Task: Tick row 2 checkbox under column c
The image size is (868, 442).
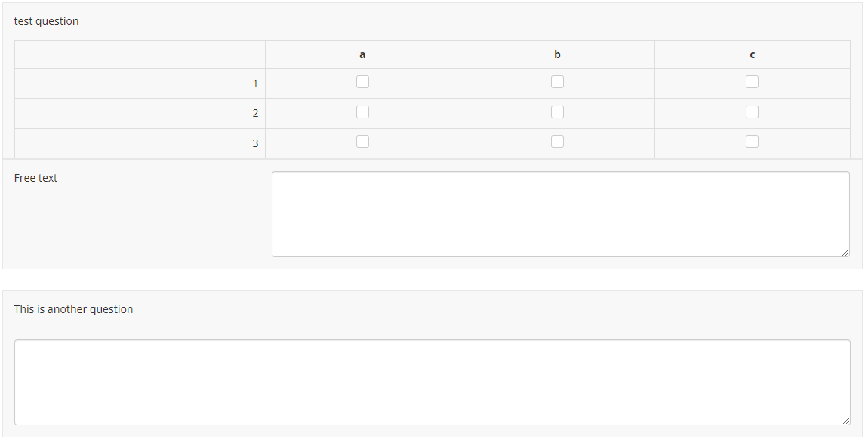Action: click(x=752, y=112)
